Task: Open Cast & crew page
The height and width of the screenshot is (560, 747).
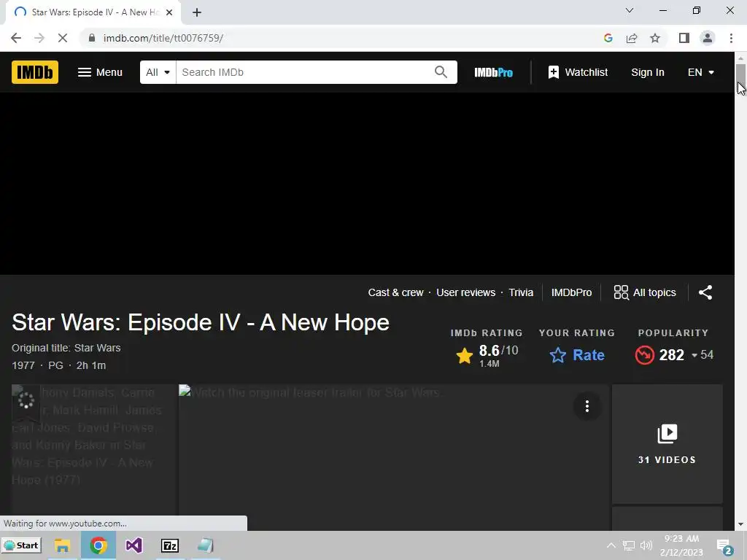Action: (x=395, y=292)
